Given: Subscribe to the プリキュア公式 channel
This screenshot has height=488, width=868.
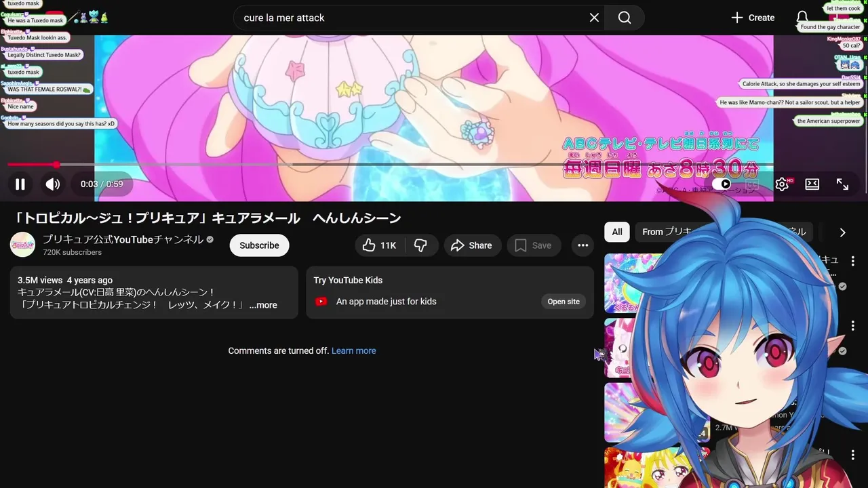Looking at the screenshot, I should tap(259, 245).
